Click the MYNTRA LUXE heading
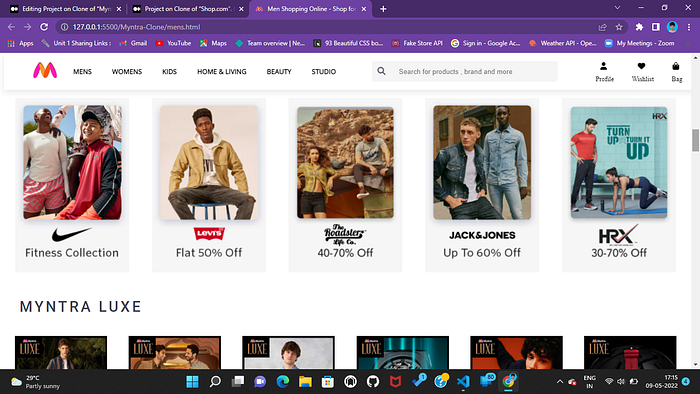The height and width of the screenshot is (394, 700). [x=81, y=307]
